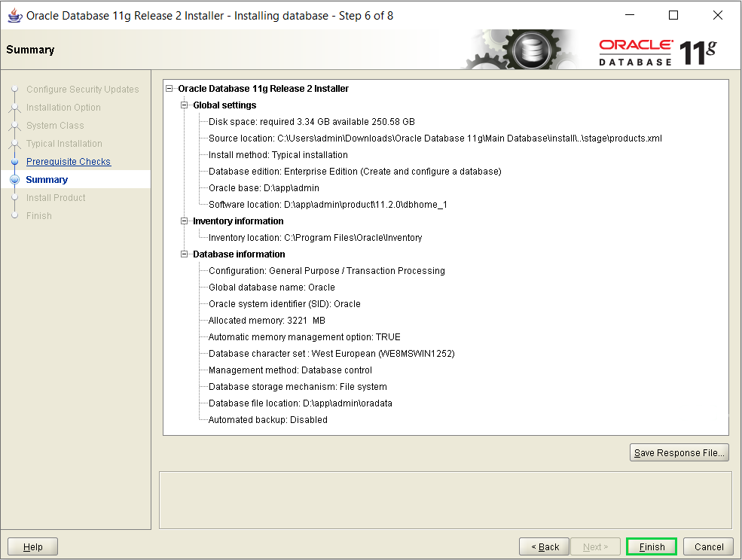This screenshot has height=560, width=742.
Task: Collapse the Database information section
Action: (x=184, y=254)
